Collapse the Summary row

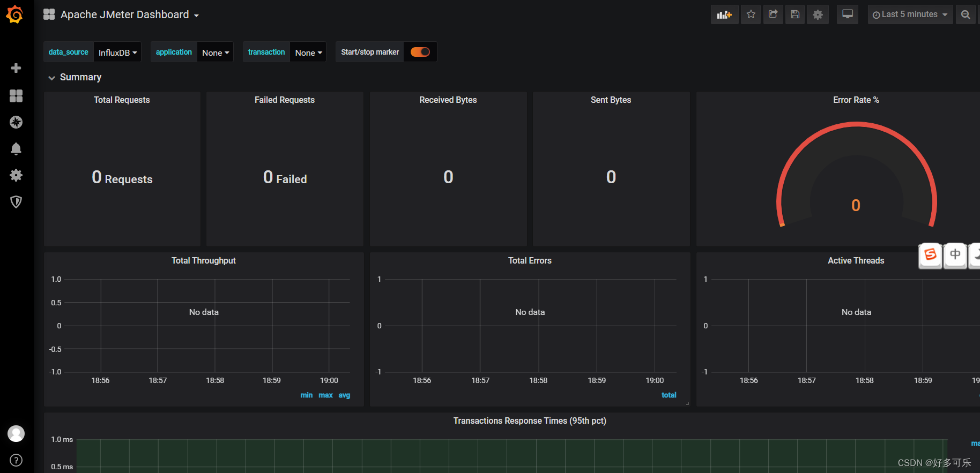point(75,77)
